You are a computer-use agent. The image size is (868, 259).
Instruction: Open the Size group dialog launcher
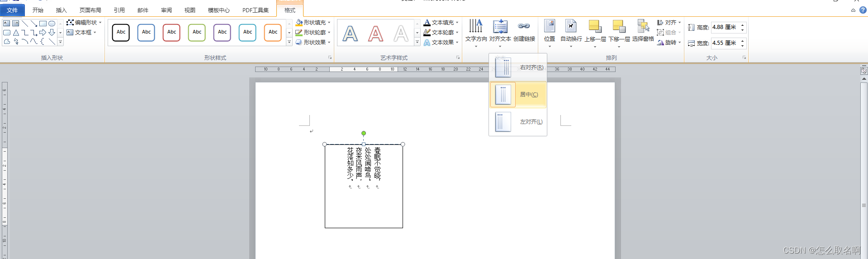[x=744, y=58]
